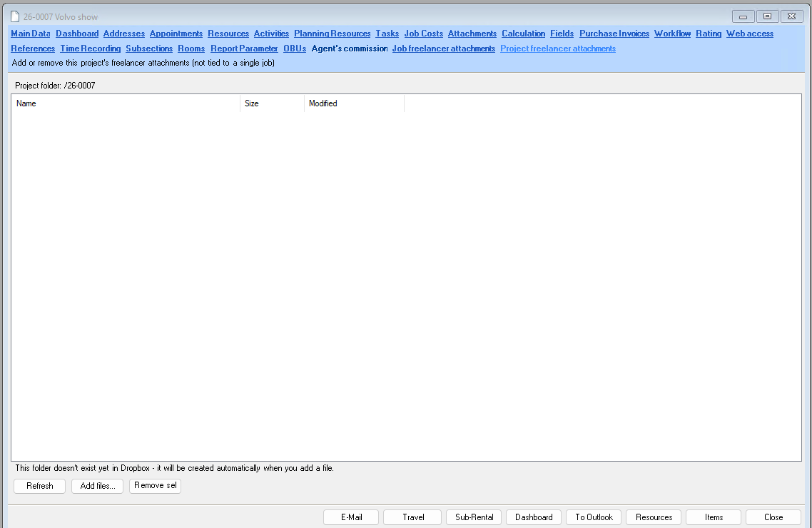Switch to the OBUs tab

pyautogui.click(x=295, y=49)
